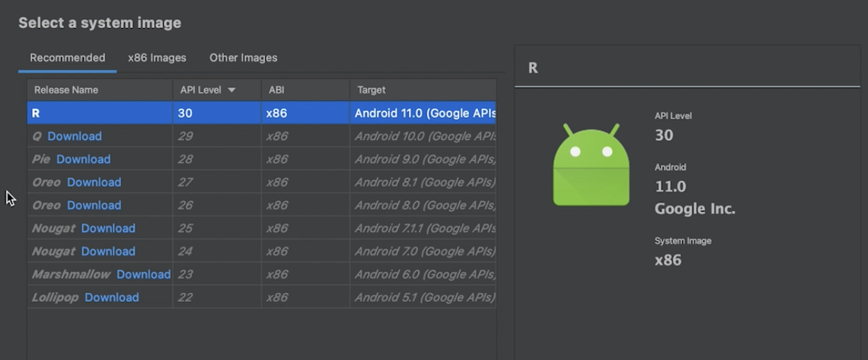Click the API level 30 cell
This screenshot has height=360, width=868.
click(x=217, y=113)
